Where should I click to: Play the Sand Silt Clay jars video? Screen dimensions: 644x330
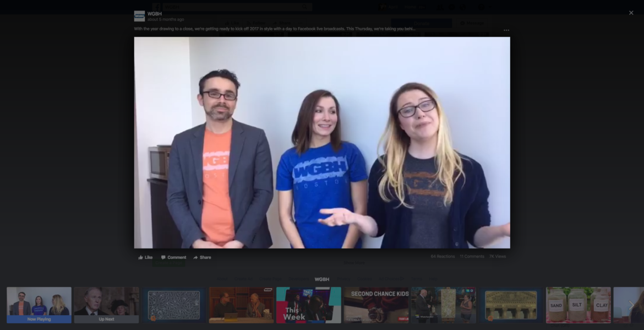point(578,305)
